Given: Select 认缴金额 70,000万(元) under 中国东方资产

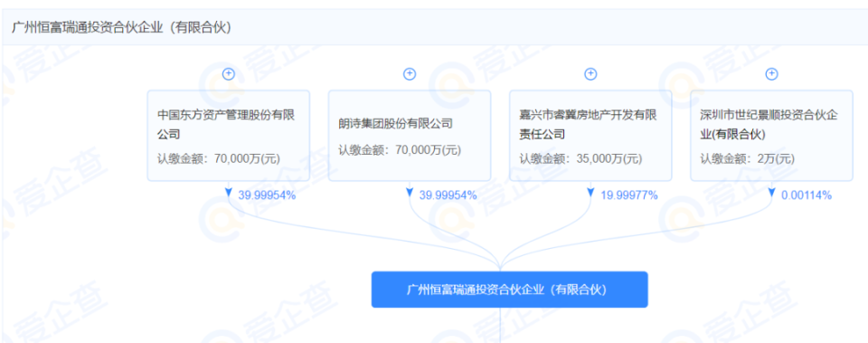Looking at the screenshot, I should (219, 159).
